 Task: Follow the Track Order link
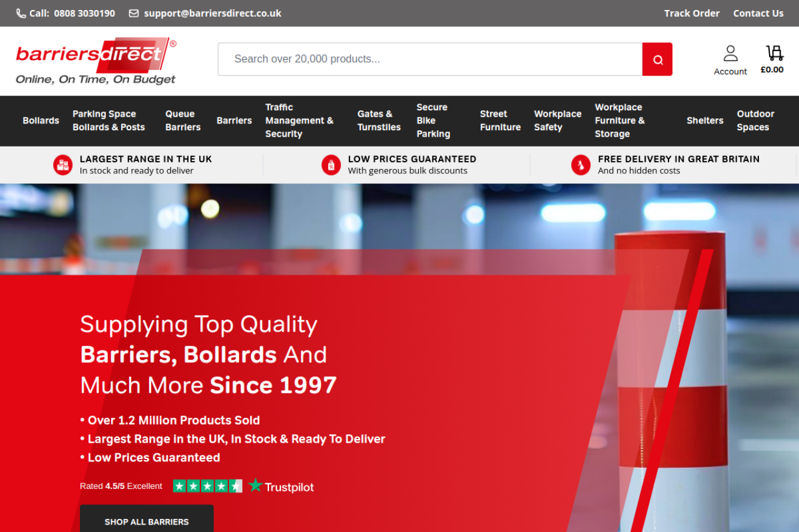click(x=692, y=13)
